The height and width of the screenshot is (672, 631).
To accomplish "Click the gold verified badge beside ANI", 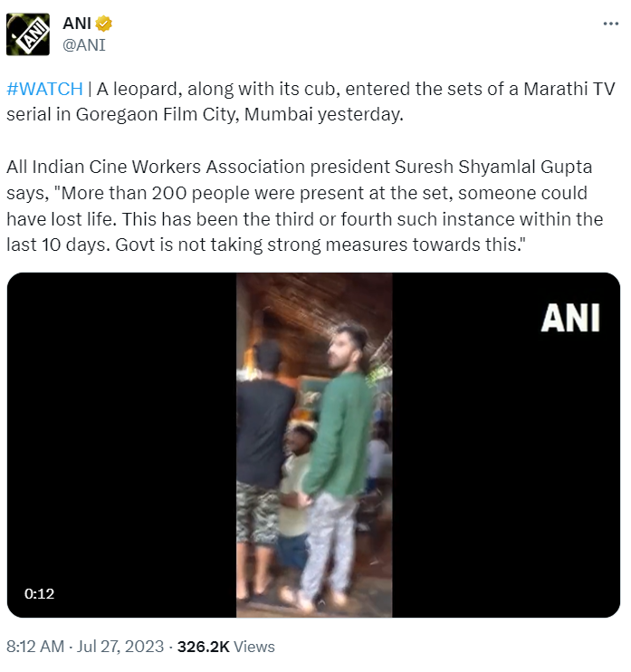I will [105, 24].
